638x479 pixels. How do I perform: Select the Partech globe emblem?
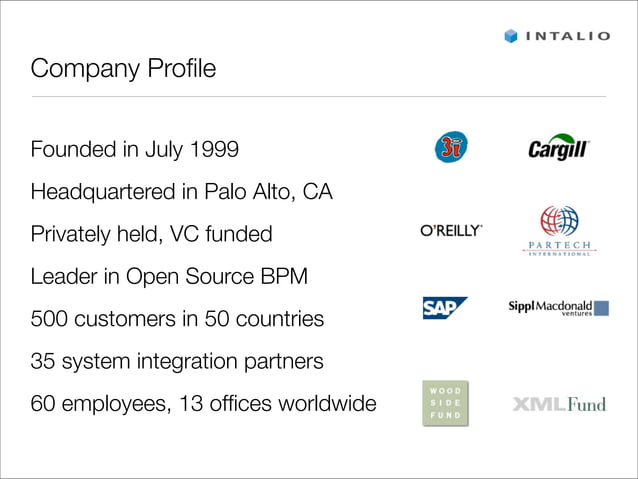[560, 220]
